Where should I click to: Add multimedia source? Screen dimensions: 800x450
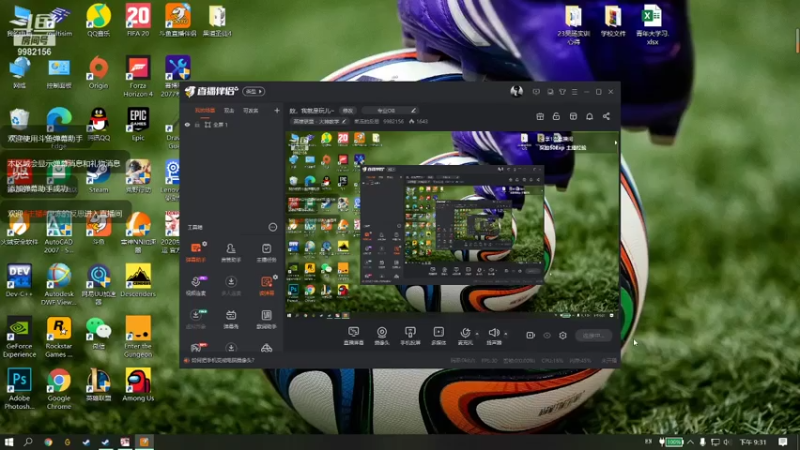coord(438,336)
